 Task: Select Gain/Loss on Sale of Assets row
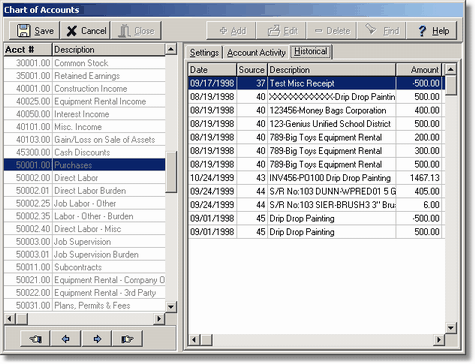point(85,139)
